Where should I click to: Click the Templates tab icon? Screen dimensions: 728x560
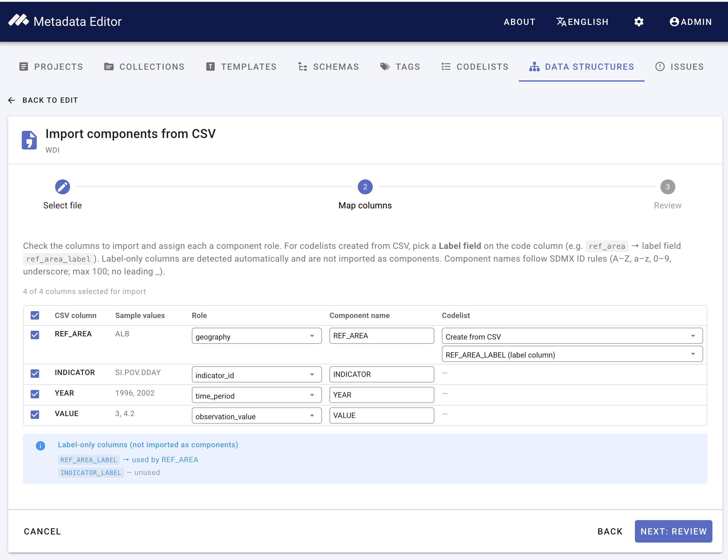click(210, 67)
